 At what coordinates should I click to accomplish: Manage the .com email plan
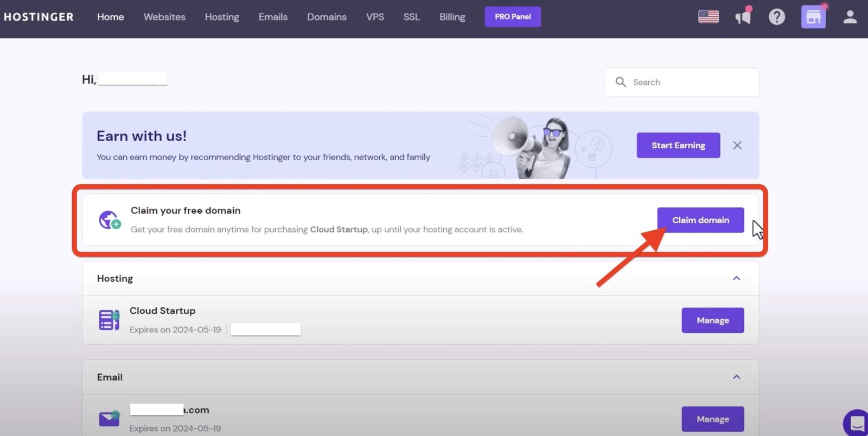tap(713, 419)
